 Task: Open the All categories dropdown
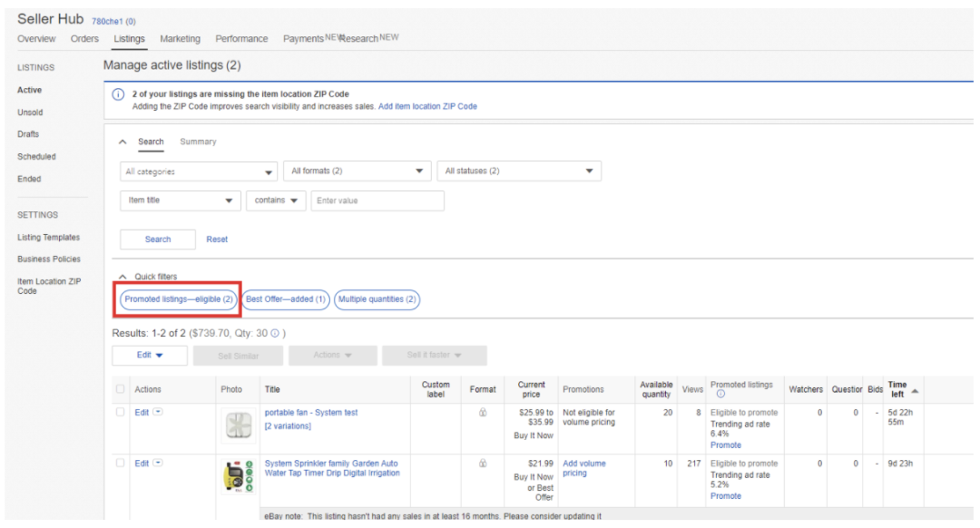198,171
